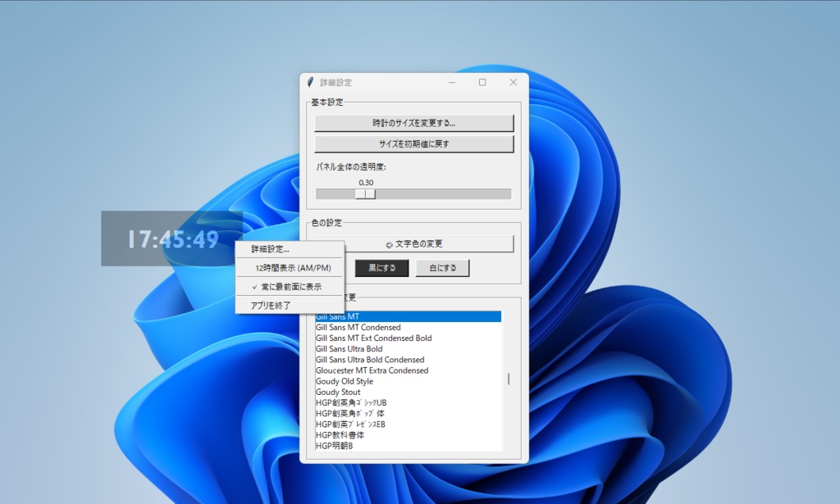This screenshot has height=504, width=840.
Task: Set the text color with 黒にする
Action: tap(382, 268)
